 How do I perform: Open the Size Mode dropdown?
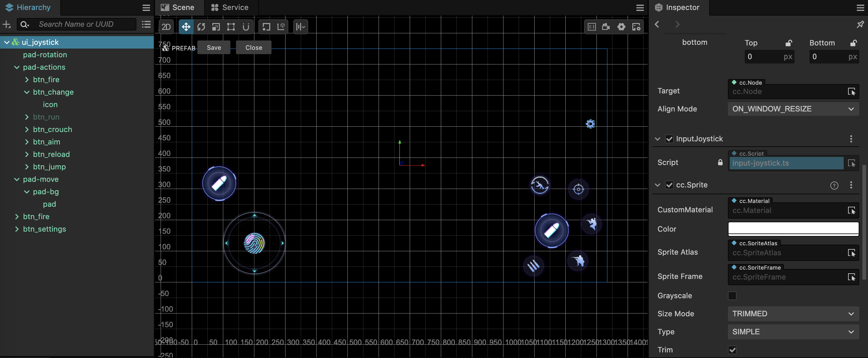pyautogui.click(x=793, y=313)
